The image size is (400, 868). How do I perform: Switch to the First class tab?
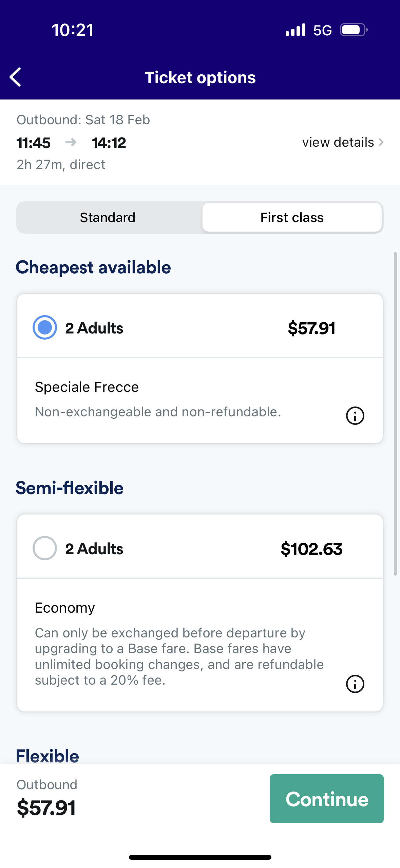pyautogui.click(x=292, y=217)
